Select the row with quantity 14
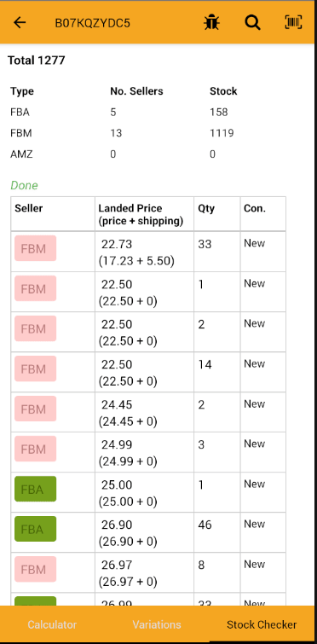 tap(148, 372)
